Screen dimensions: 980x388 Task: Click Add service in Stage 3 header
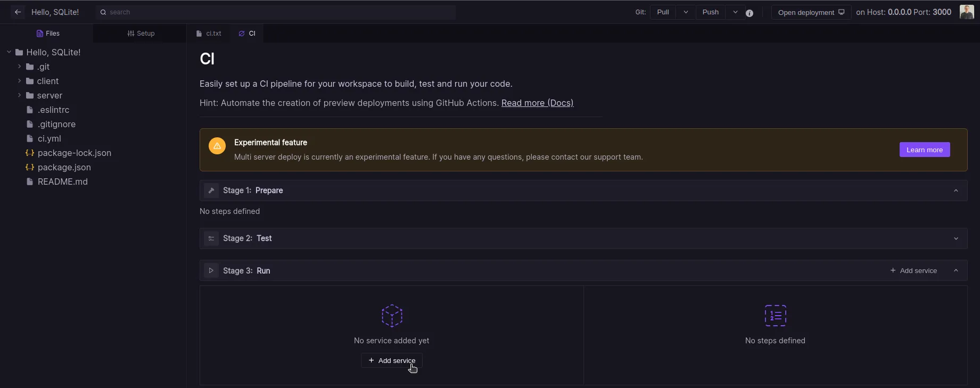tap(913, 270)
